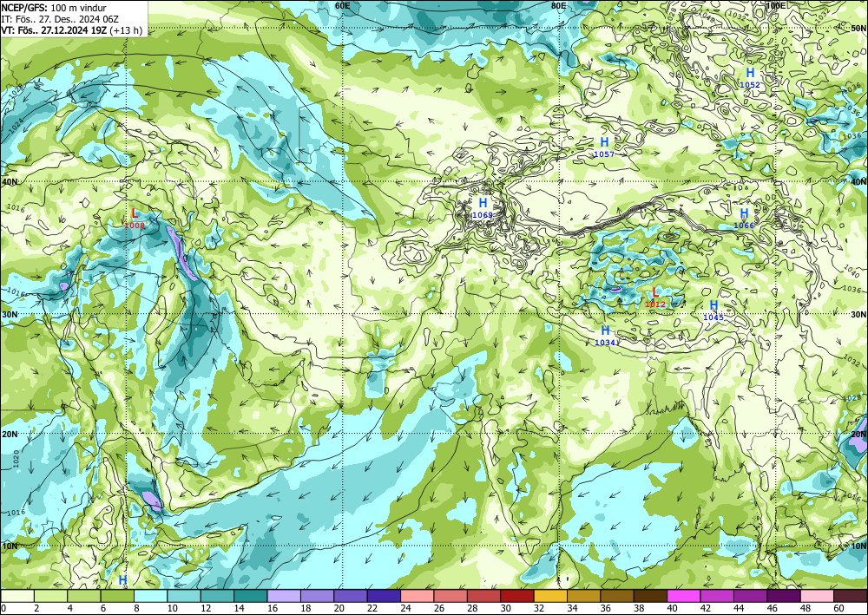Select the 46–48 dark purple legend swatch
Image resolution: width=868 pixels, height=615 pixels.
tap(783, 596)
